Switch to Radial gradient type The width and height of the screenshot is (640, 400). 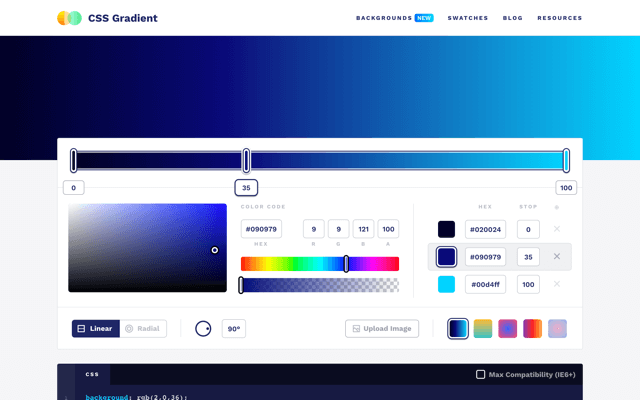143,329
